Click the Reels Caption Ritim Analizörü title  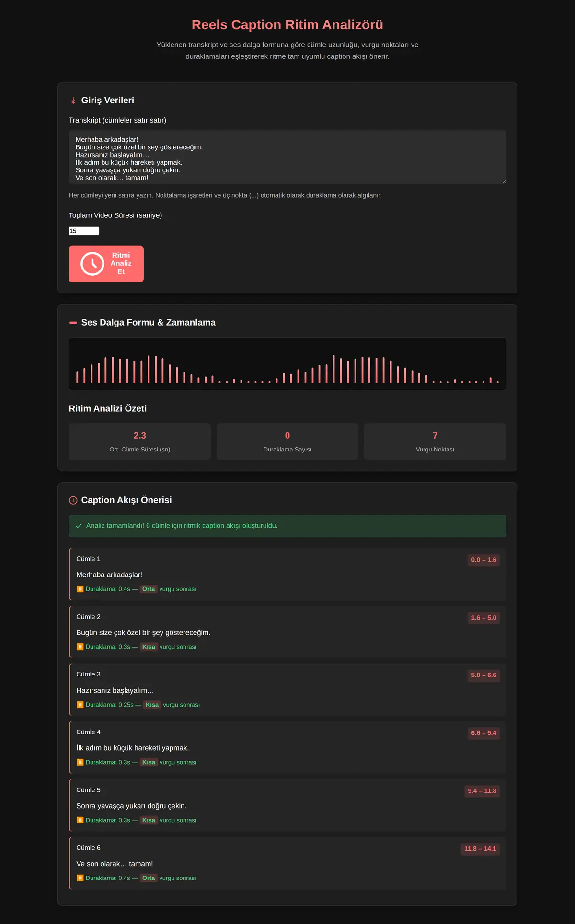click(x=287, y=25)
